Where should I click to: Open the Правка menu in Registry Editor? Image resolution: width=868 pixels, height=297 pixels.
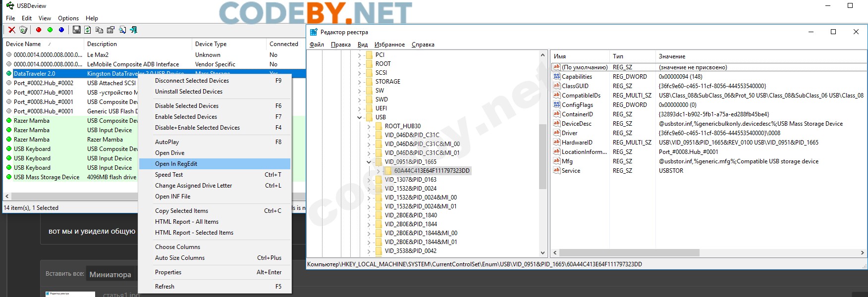tap(341, 45)
